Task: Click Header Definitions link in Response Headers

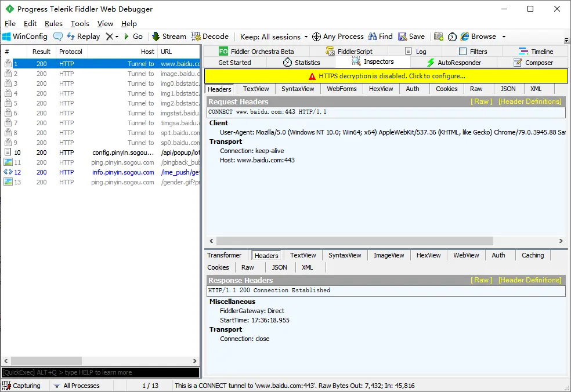Action: point(530,280)
